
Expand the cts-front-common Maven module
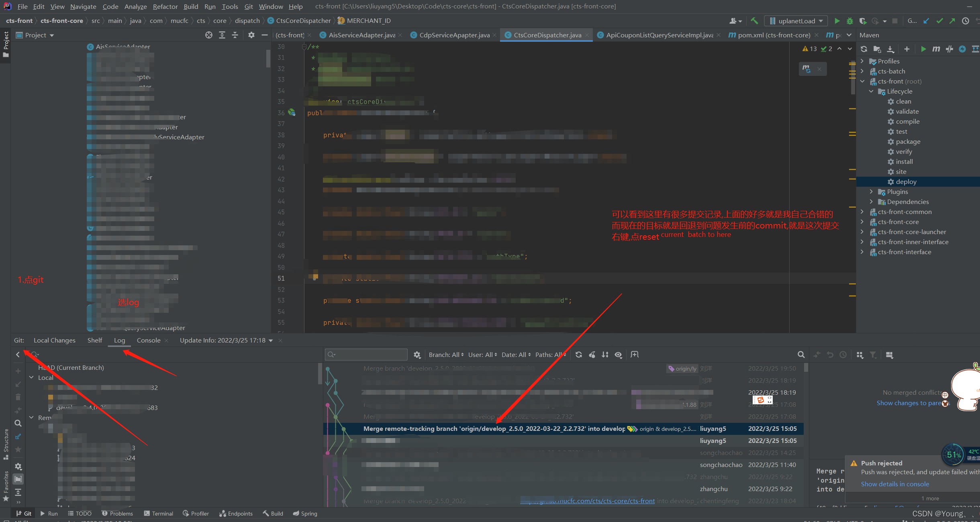coord(862,212)
